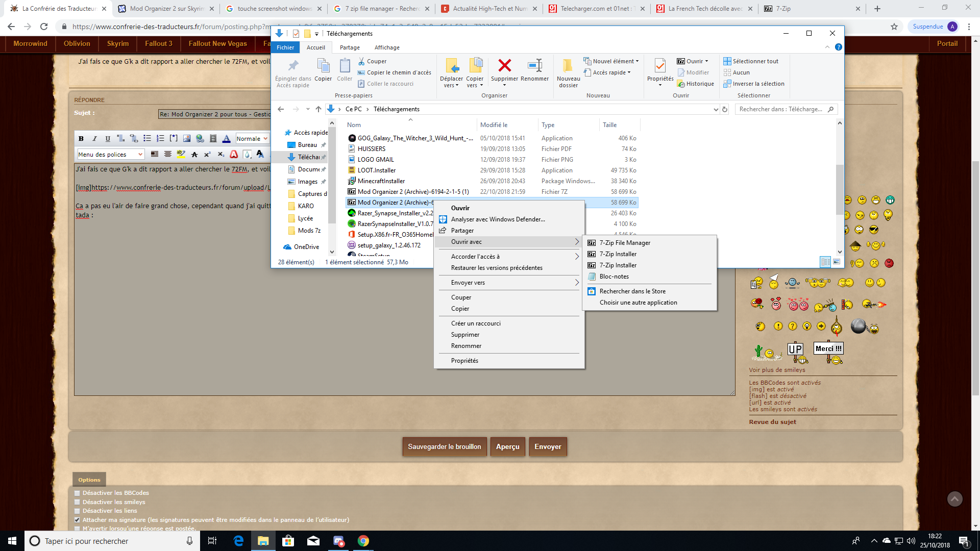Expand the ribbon Accès rapide dropdown

tap(607, 72)
